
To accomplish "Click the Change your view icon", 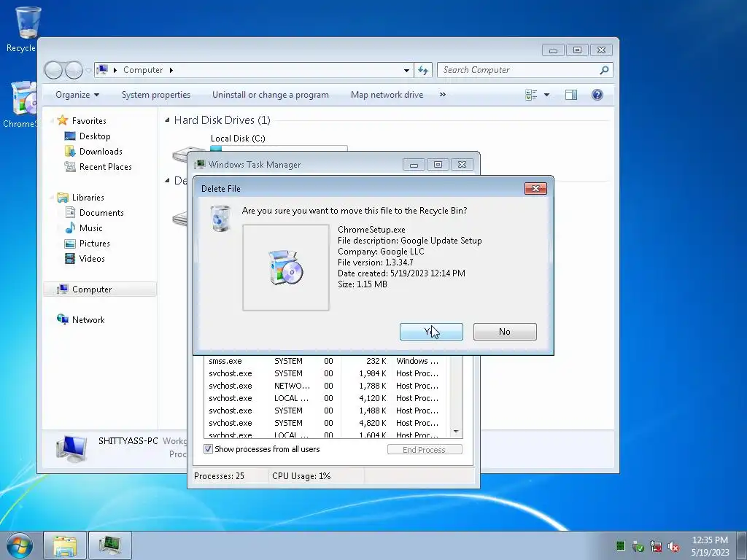I will coord(531,95).
